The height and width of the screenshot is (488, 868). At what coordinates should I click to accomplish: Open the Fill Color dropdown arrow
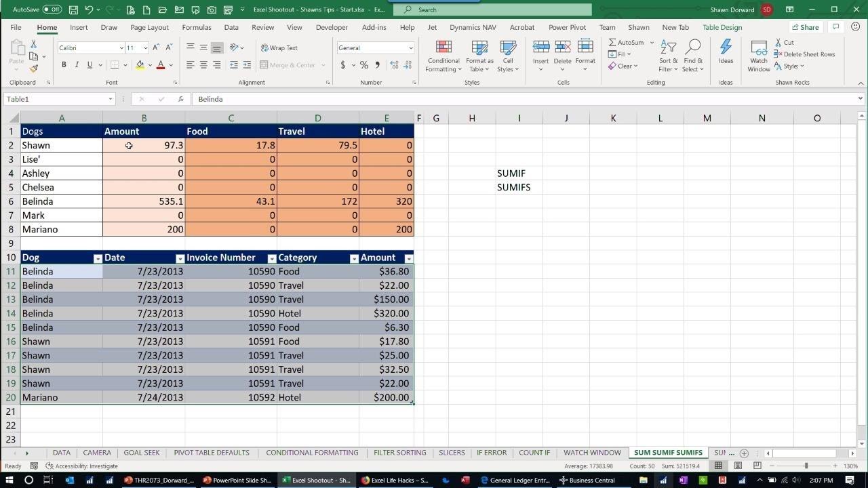(150, 66)
